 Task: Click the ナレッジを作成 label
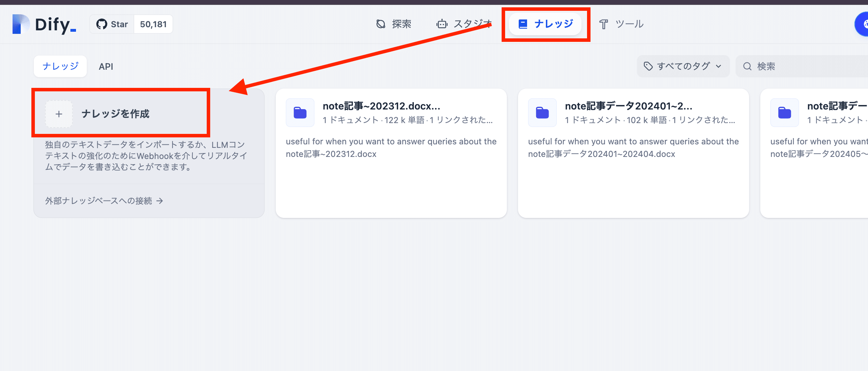[x=115, y=114]
